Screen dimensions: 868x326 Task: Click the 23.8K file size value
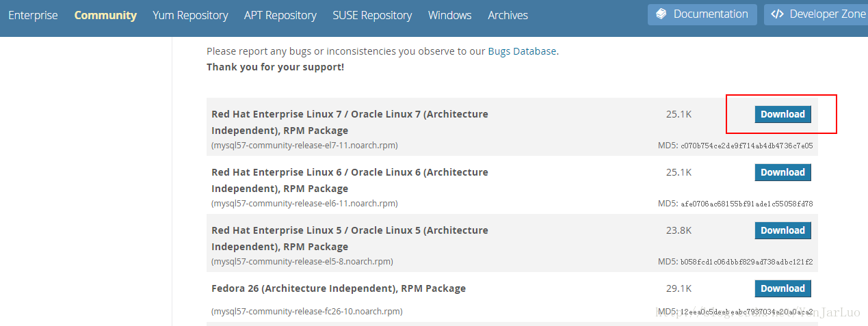tap(679, 230)
